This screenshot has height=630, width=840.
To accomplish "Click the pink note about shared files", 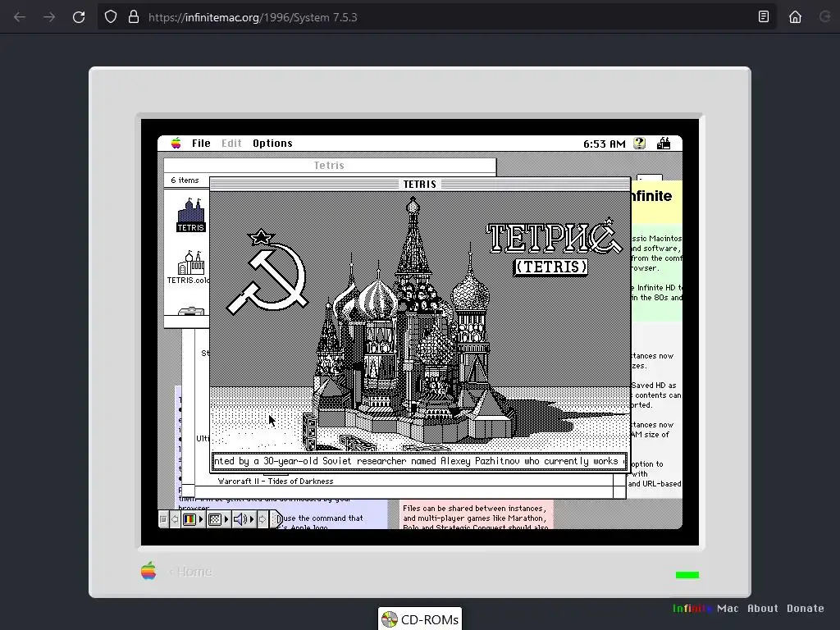I will 477,515.
